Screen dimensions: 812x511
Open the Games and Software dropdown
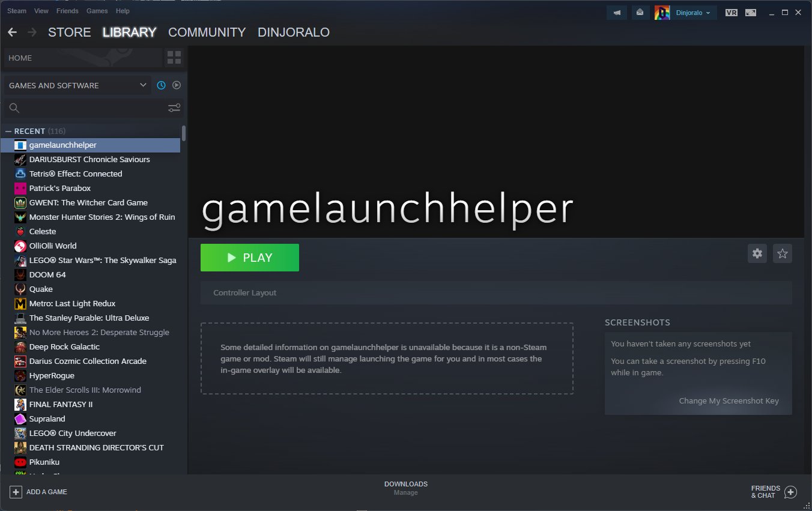77,85
